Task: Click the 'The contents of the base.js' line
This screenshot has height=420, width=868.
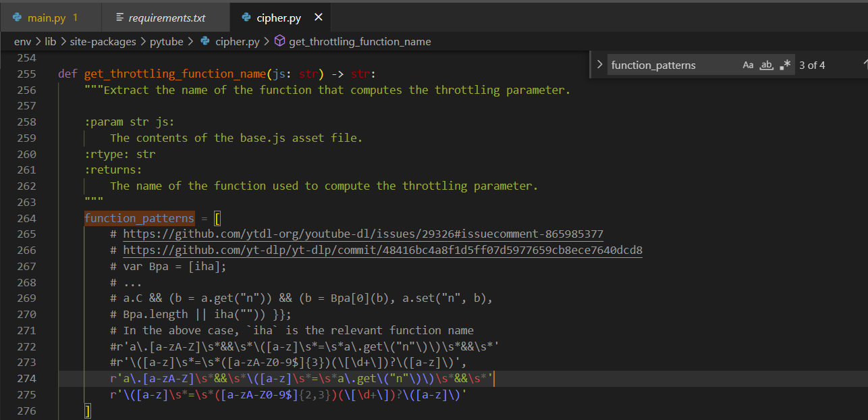Action: pos(236,138)
